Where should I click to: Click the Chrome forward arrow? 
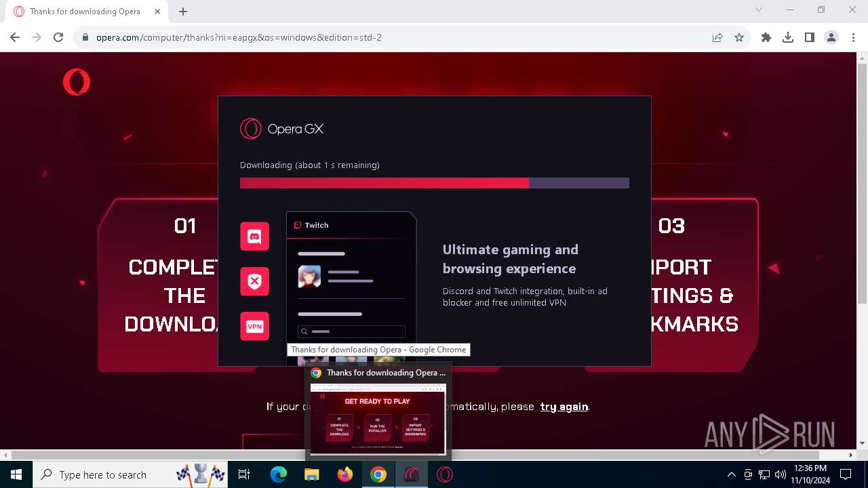click(x=37, y=37)
